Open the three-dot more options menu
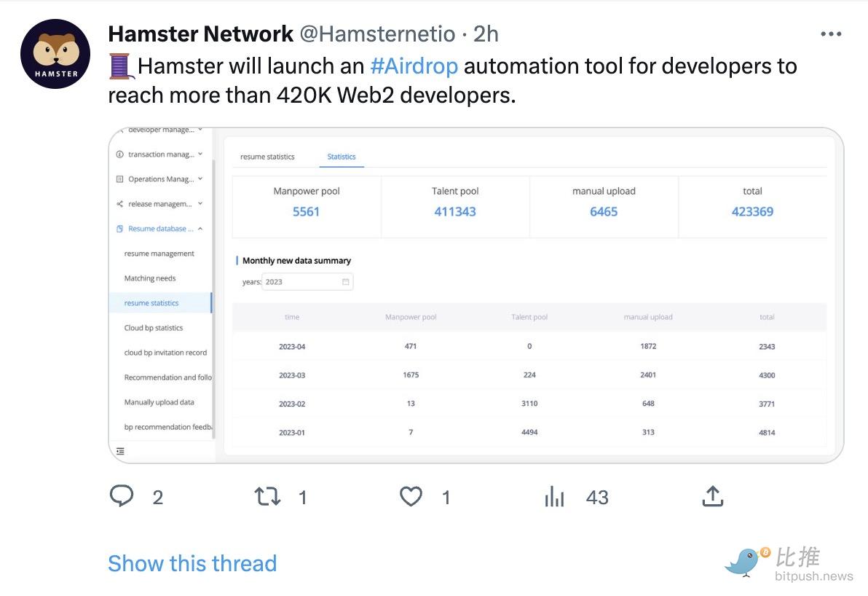The height and width of the screenshot is (596, 868). coord(831,34)
